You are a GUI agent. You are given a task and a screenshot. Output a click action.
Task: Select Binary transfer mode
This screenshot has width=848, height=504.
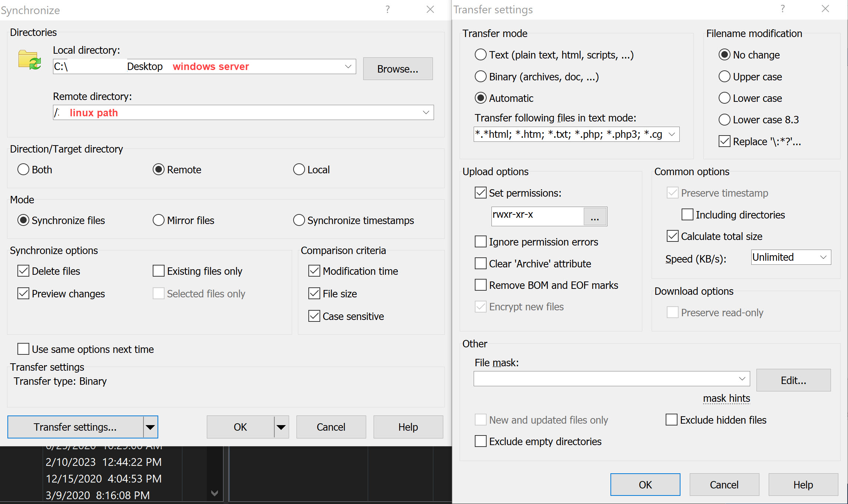pyautogui.click(x=481, y=77)
